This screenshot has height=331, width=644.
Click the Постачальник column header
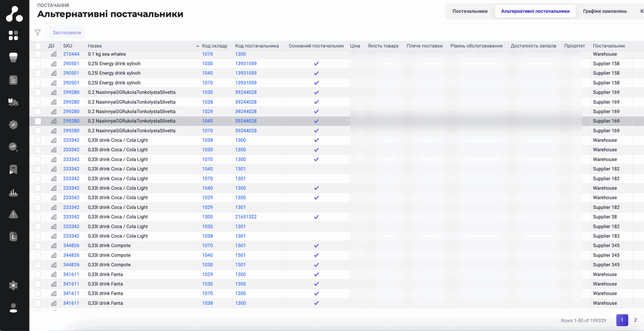point(609,46)
